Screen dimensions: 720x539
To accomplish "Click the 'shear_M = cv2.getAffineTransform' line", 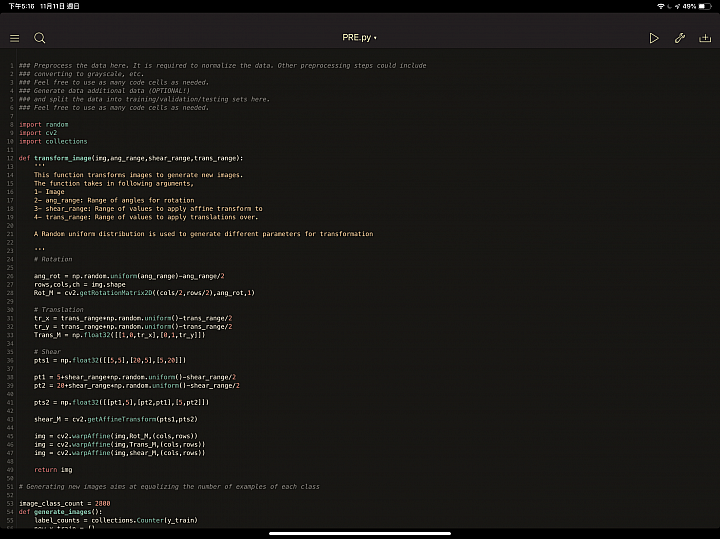I will [x=116, y=419].
